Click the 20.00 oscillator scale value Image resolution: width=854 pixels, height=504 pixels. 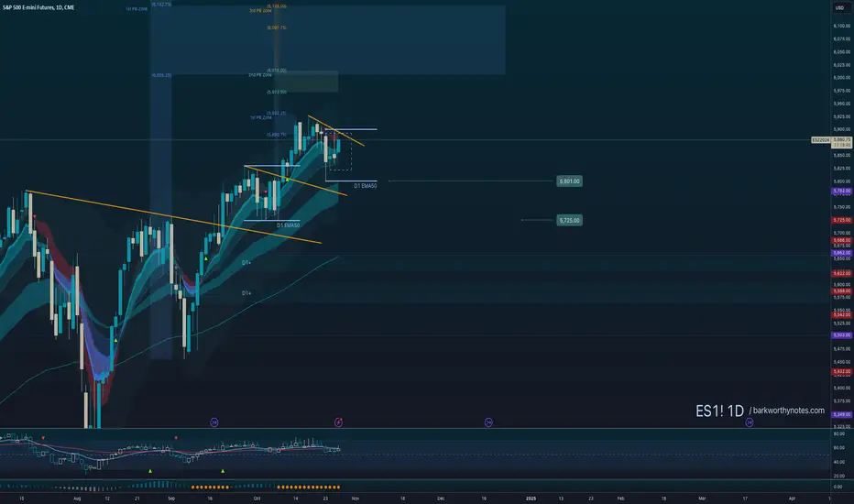[x=838, y=476]
